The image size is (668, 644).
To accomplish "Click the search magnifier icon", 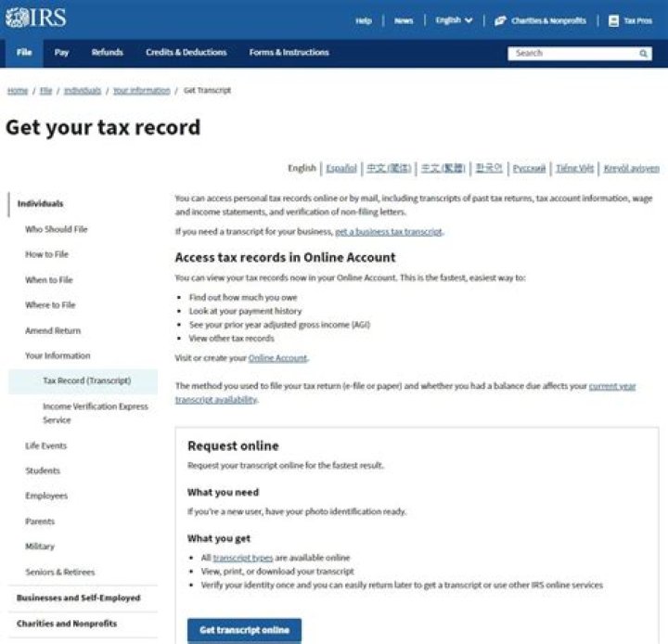I will [x=644, y=54].
